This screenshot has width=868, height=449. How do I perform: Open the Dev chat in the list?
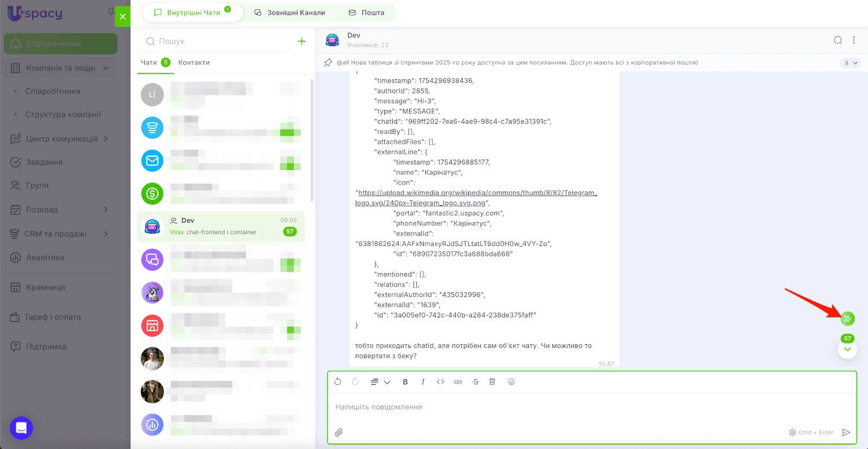pyautogui.click(x=221, y=226)
